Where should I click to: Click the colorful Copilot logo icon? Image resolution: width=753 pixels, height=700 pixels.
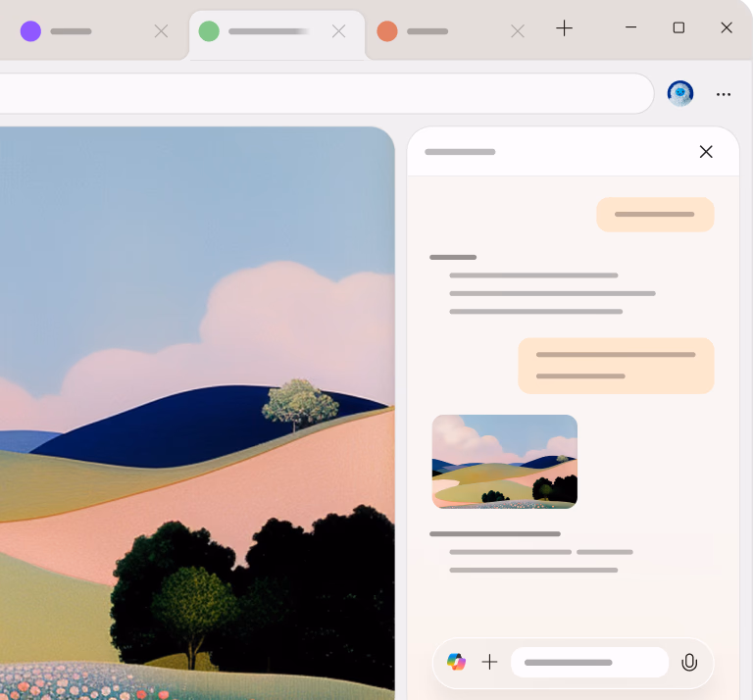coord(456,662)
